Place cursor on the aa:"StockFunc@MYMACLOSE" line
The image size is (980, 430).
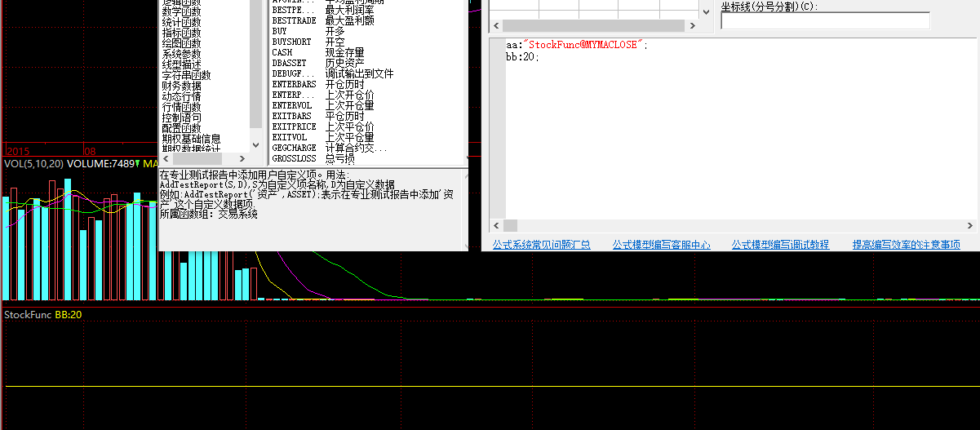point(577,45)
